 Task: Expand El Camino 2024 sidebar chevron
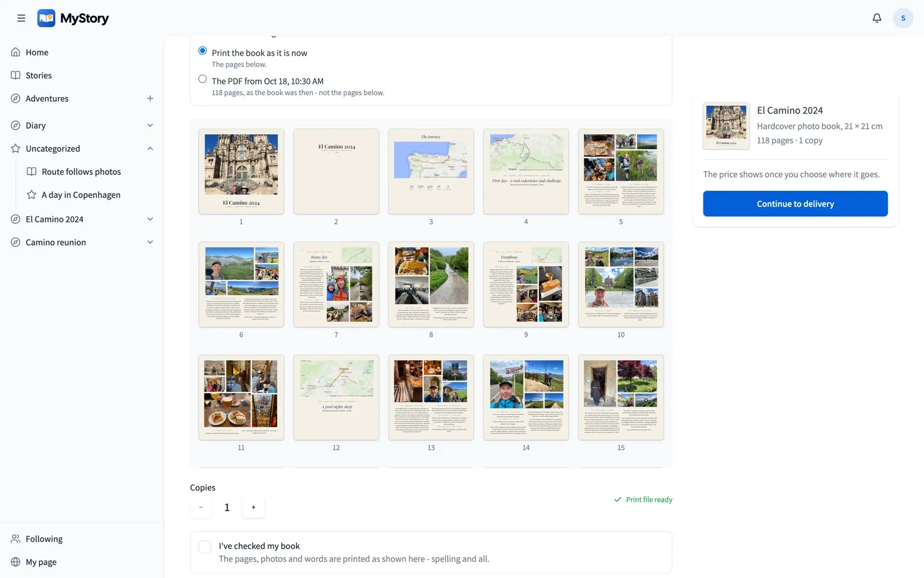150,219
